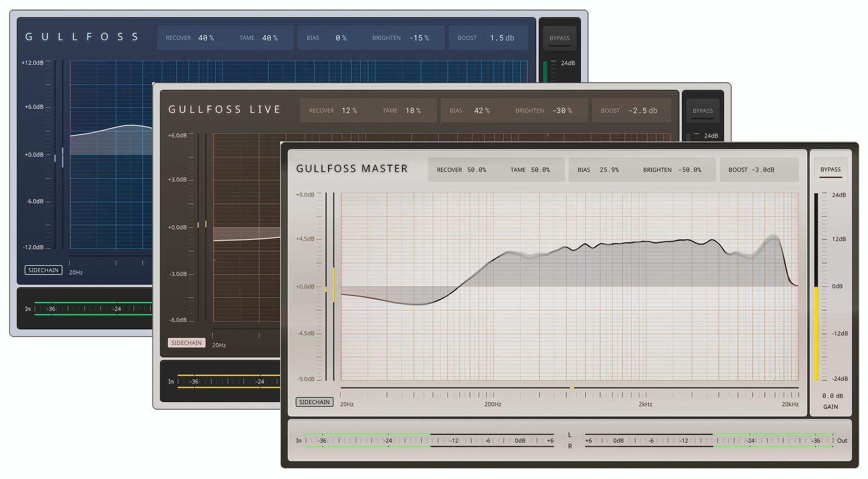Click the 0.0 dB GAIN readout in Gullfoss Master

(832, 396)
